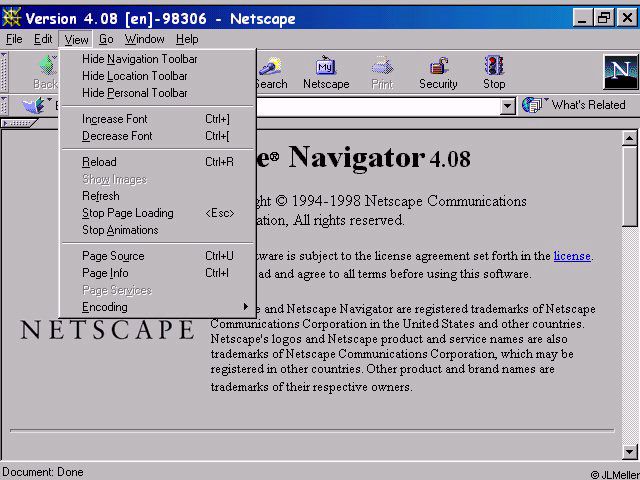Click inside the location URL field
This screenshot has height=480, width=640.
[x=378, y=107]
